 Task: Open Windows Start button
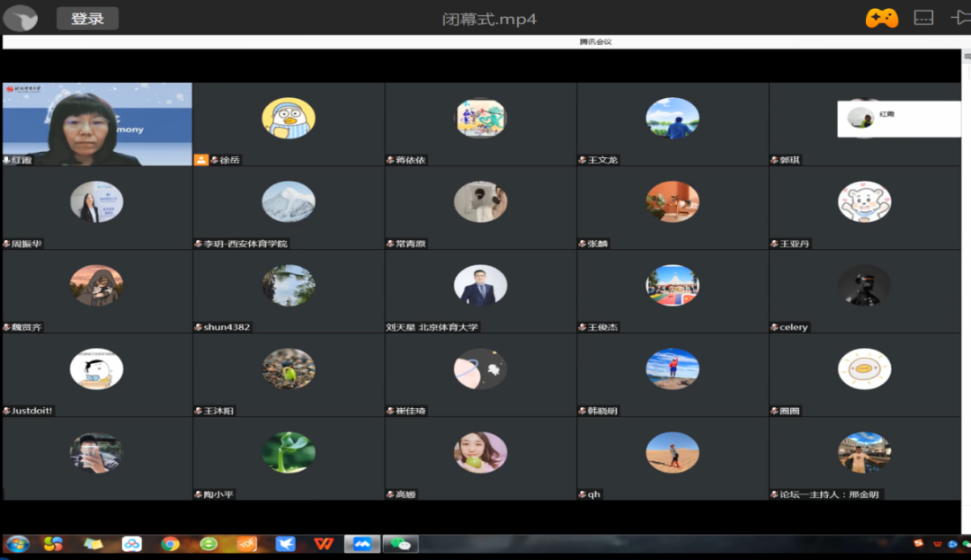(x=17, y=544)
